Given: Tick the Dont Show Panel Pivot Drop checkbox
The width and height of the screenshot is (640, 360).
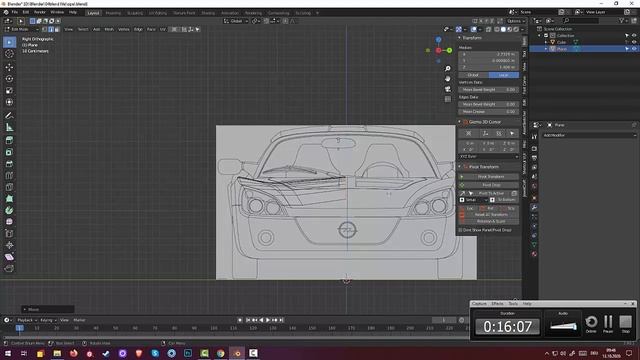Looking at the screenshot, I should tap(460, 230).
